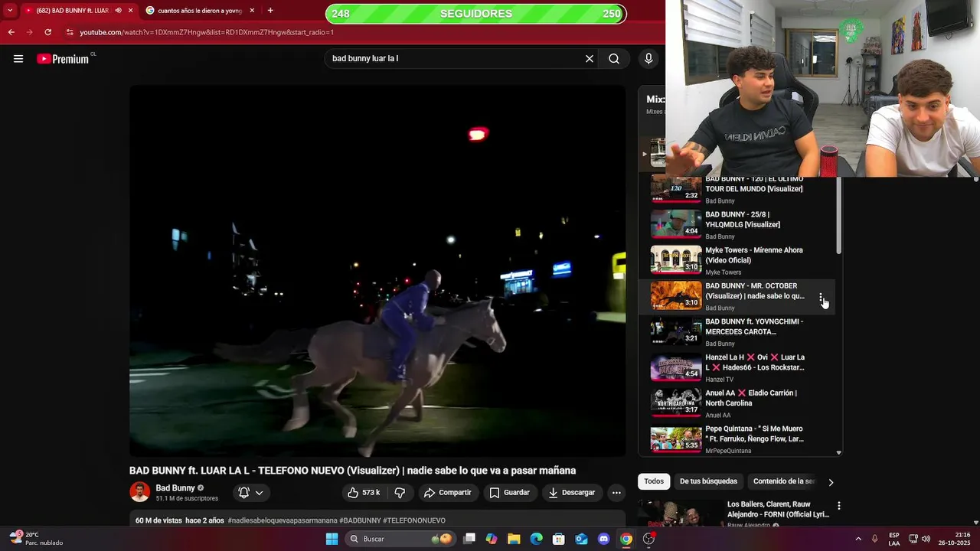
Task: Open a new browser tab
Action: [270, 11]
